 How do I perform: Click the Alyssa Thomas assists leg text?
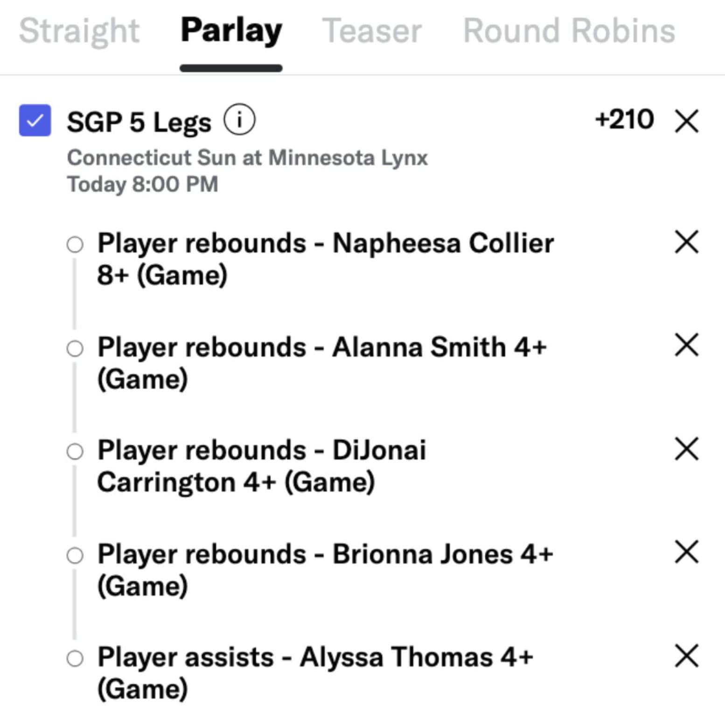pos(315,672)
